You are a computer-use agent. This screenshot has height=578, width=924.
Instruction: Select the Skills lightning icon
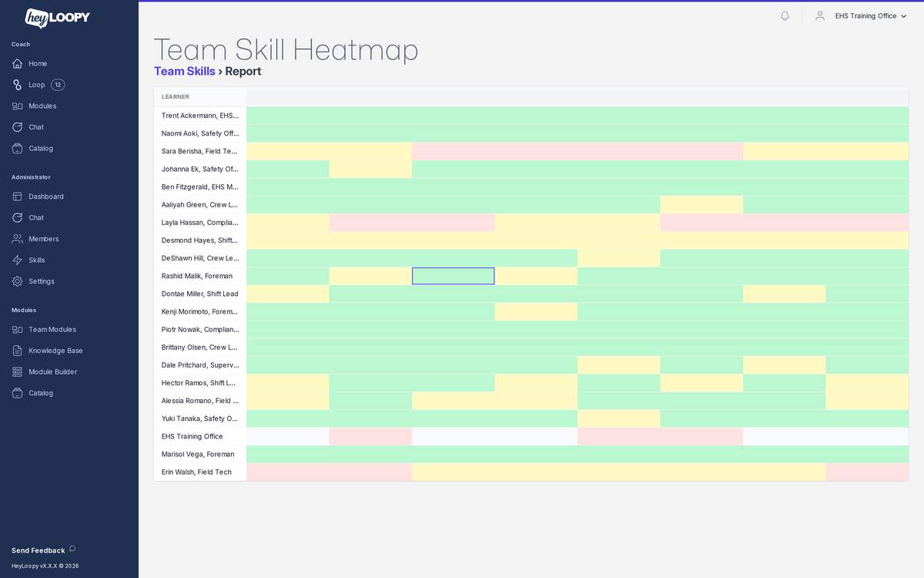[17, 260]
